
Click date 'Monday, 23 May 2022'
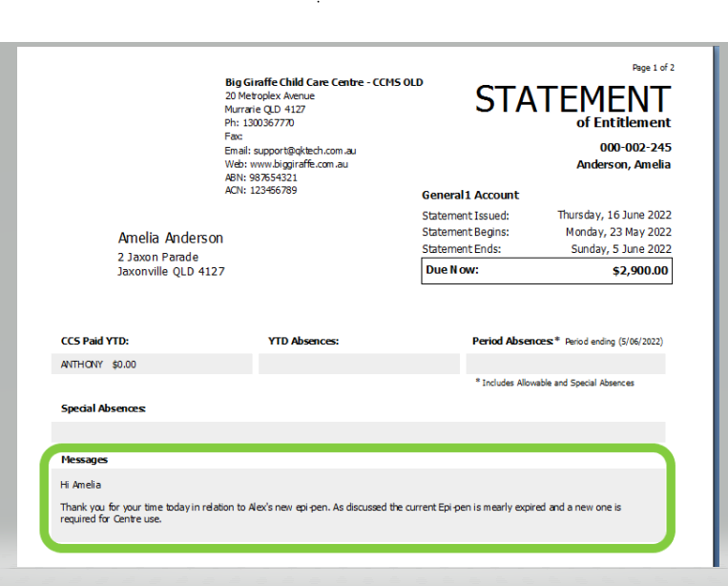pyautogui.click(x=618, y=232)
